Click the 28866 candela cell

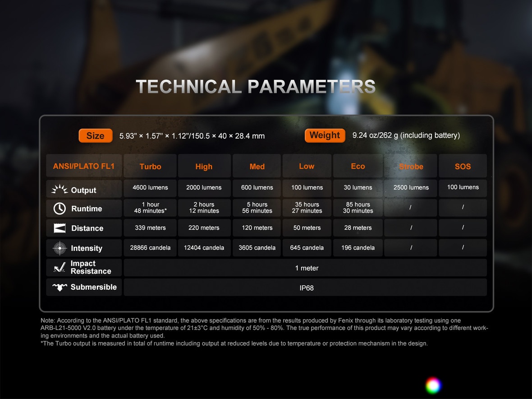point(150,248)
